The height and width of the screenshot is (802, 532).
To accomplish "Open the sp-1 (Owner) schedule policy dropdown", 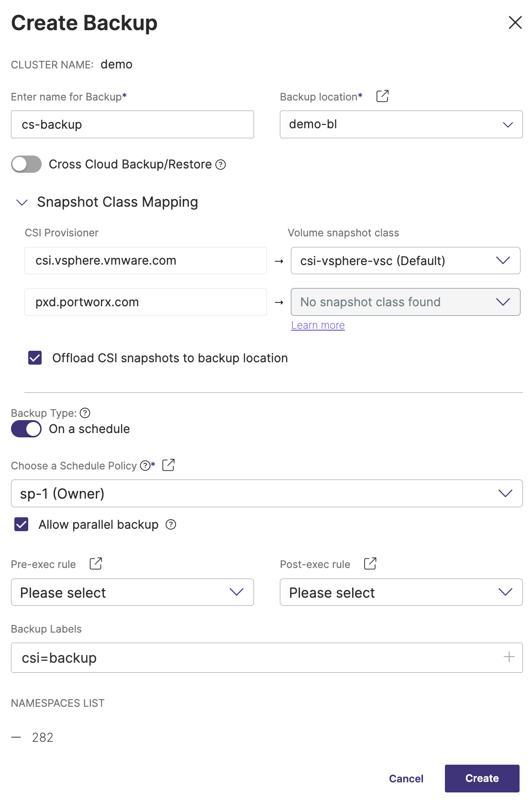I will coord(266,493).
